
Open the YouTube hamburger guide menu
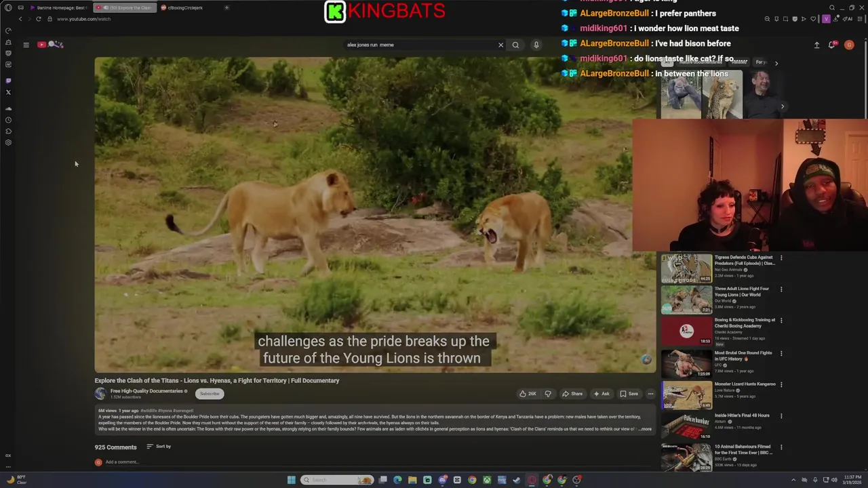click(x=26, y=45)
